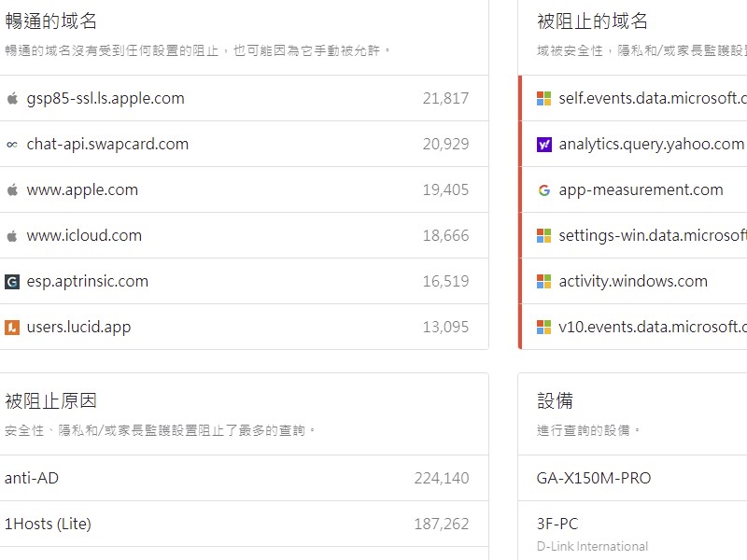747x560 pixels.
Task: Click query count 13,095
Action: coord(445,328)
